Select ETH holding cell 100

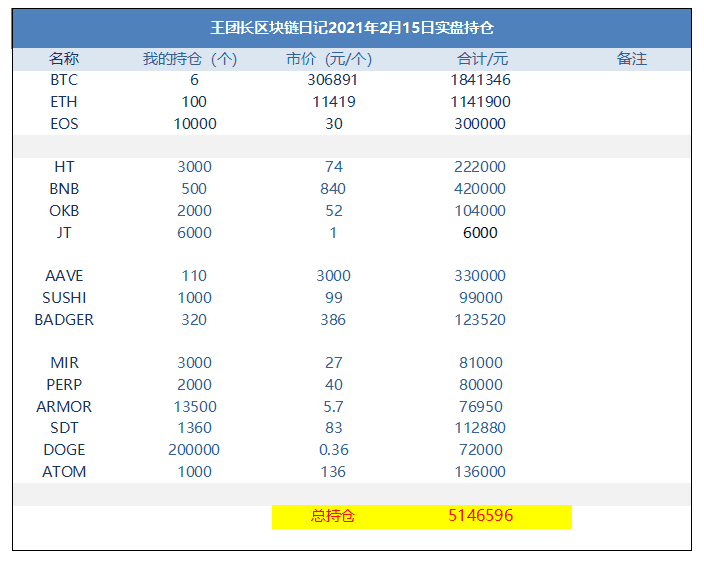194,102
